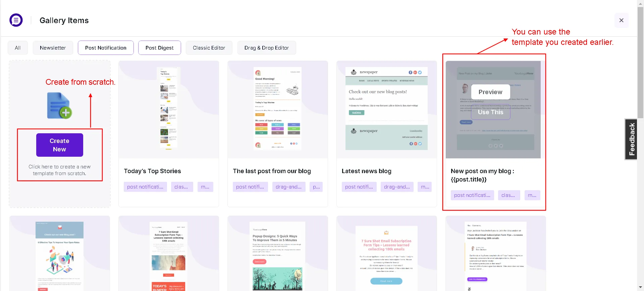Viewport: 644px width, 291px height.
Task: Open the Popup Designs 5 Quick Ways thumbnail
Action: coord(278,253)
